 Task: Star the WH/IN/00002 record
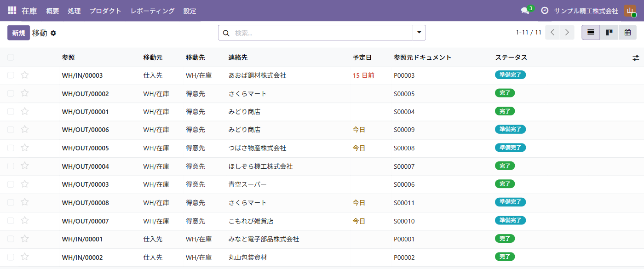click(x=25, y=257)
